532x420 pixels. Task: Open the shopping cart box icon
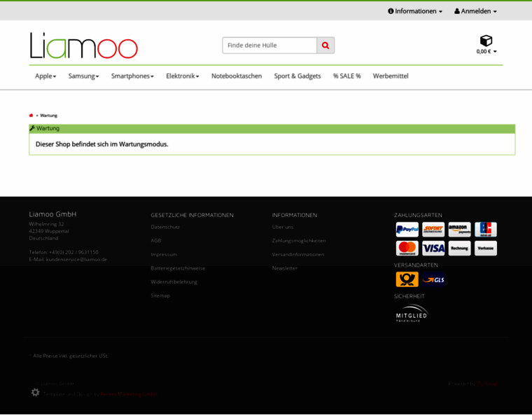pos(486,41)
